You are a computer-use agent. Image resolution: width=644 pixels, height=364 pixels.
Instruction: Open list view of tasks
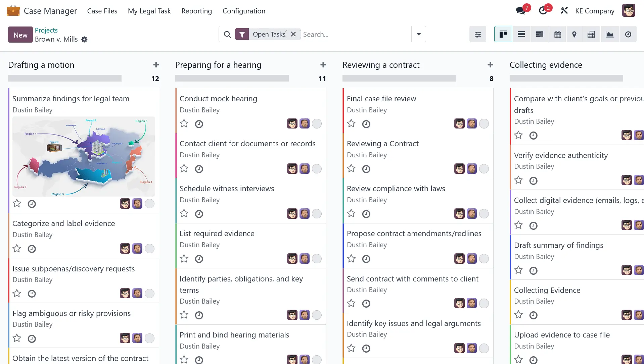click(521, 34)
